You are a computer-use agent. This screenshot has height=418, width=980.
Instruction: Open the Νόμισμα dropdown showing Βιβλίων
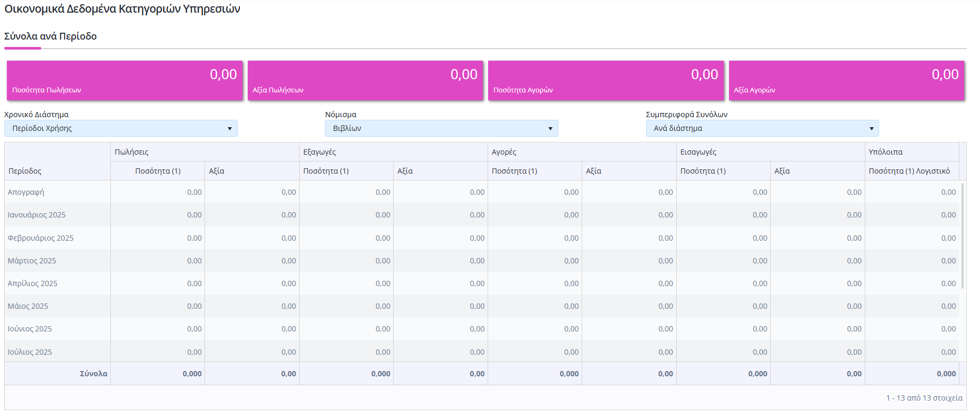coord(441,128)
